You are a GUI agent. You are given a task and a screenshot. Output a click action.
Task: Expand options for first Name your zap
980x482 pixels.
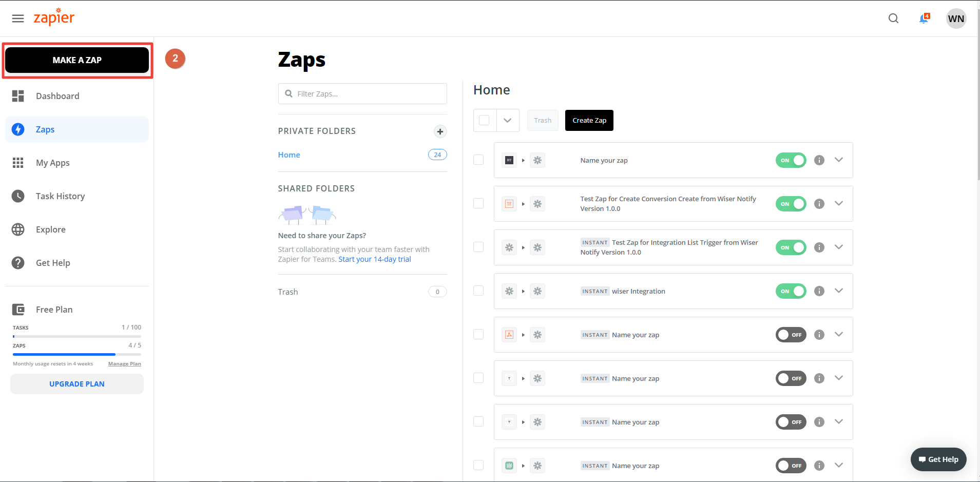(839, 160)
